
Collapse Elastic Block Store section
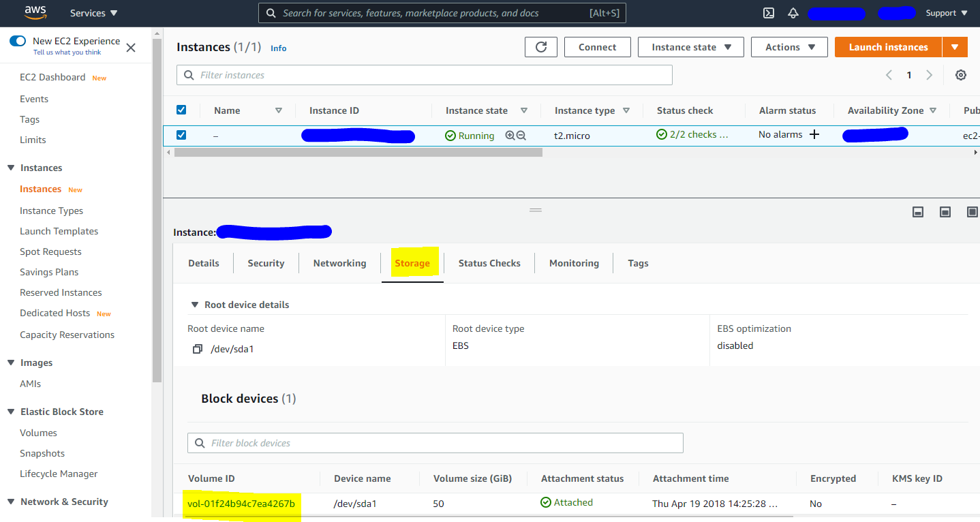click(x=11, y=412)
